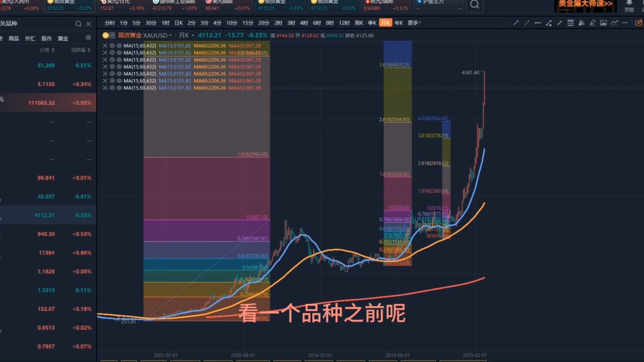Select the horizontal ray line tool
The image size is (644, 362).
pos(538,23)
